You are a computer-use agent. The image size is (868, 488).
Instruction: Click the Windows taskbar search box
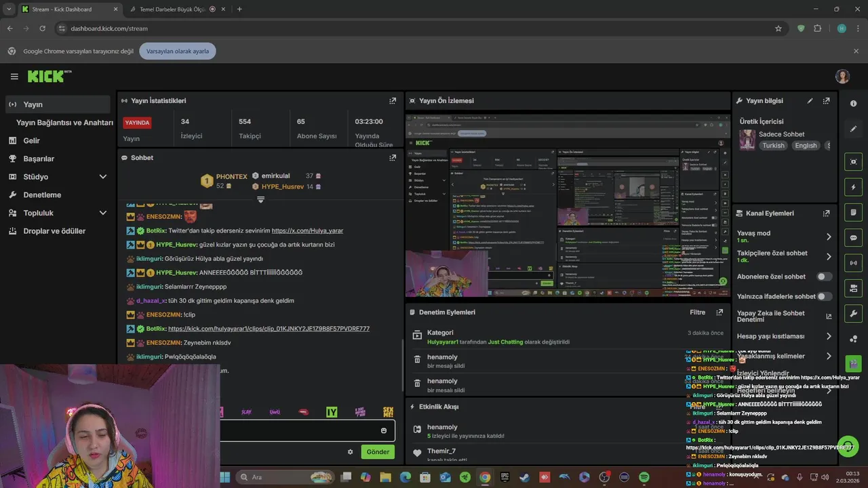[285, 477]
